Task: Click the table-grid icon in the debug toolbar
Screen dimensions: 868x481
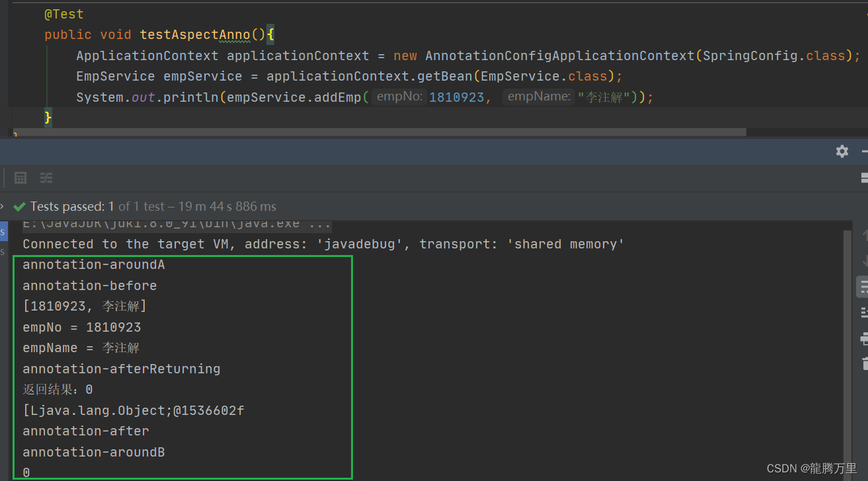Action: [20, 178]
